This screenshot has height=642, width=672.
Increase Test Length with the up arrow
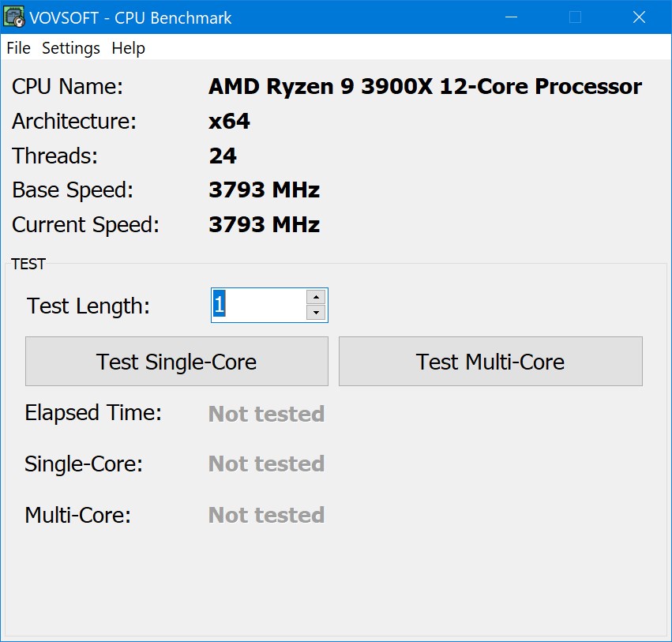coord(316,297)
